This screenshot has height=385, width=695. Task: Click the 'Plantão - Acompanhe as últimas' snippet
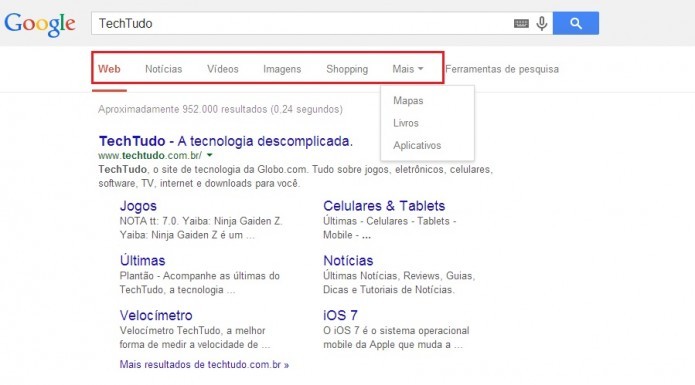coord(199,283)
